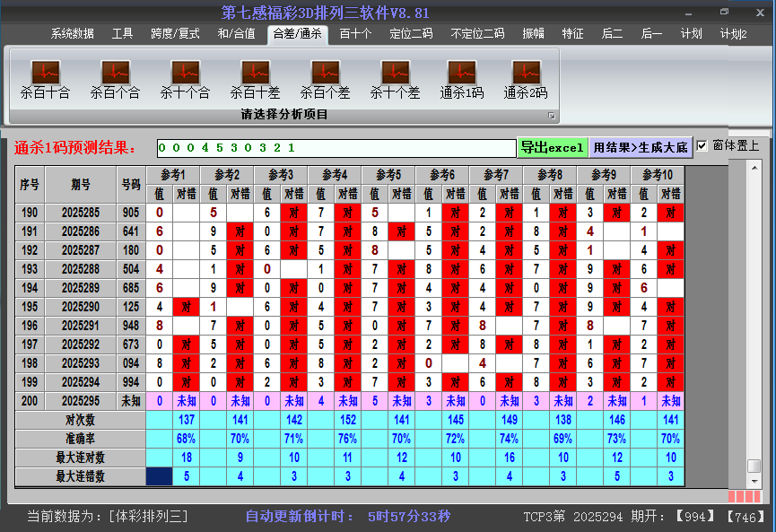Open the 工具 menu
776x532 pixels.
pyautogui.click(x=122, y=33)
